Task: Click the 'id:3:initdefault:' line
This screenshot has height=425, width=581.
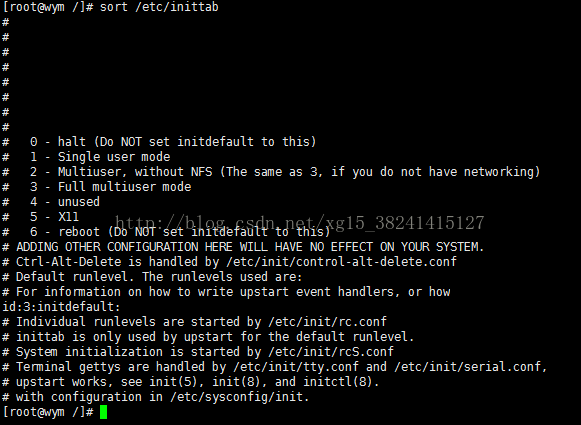Action: [x=61, y=307]
